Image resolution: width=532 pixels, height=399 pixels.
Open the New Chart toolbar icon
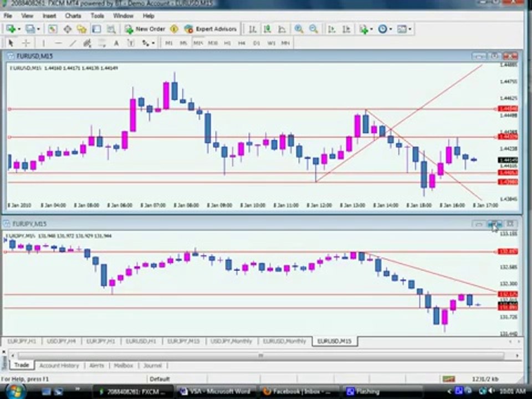(11, 29)
